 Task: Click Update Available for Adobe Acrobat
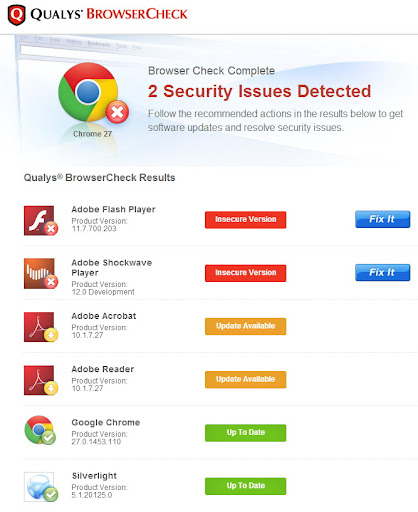point(245,326)
